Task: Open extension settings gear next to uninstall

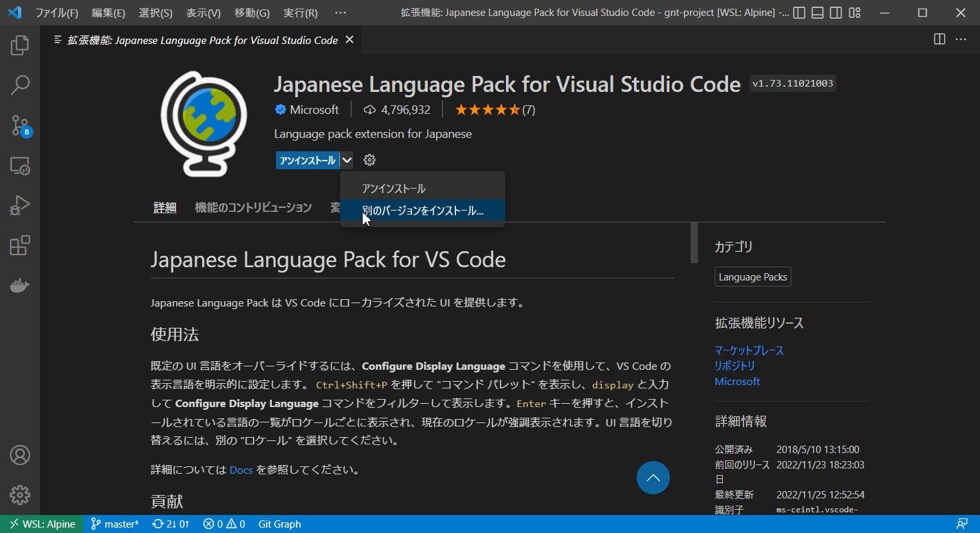Action: [x=369, y=160]
